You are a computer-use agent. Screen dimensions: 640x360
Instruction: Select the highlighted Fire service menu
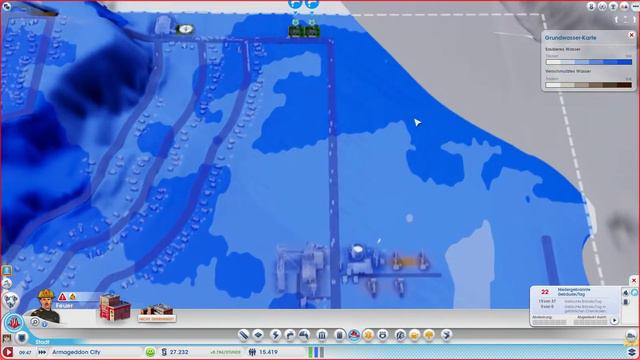(x=354, y=335)
